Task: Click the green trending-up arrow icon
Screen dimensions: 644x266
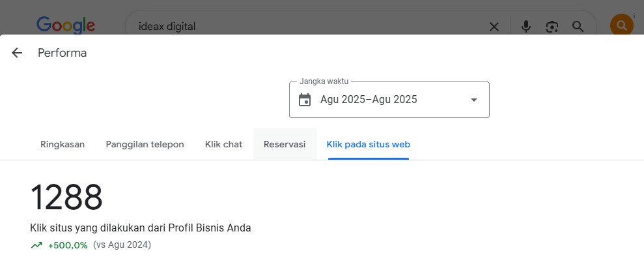Action: (x=36, y=245)
